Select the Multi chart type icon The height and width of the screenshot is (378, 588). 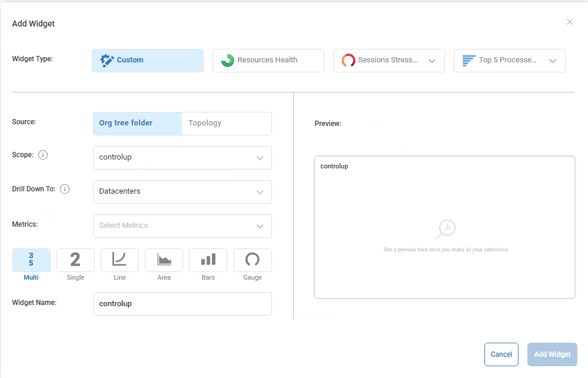coord(31,260)
